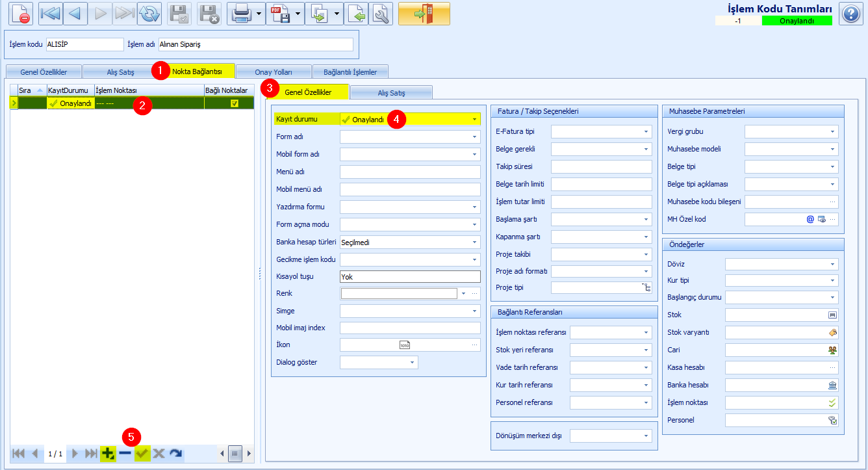This screenshot has height=470, width=868.
Task: Expand the Dönüşüm merkezi dışı dropdown
Action: click(646, 436)
